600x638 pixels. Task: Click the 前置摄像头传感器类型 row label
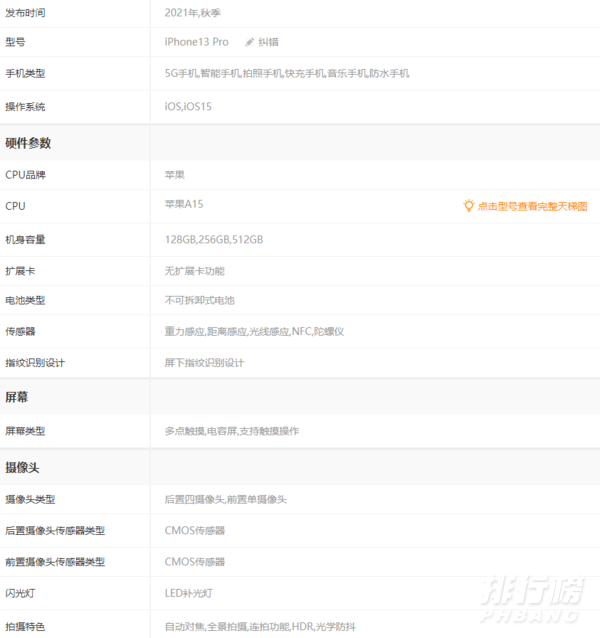coord(55,562)
